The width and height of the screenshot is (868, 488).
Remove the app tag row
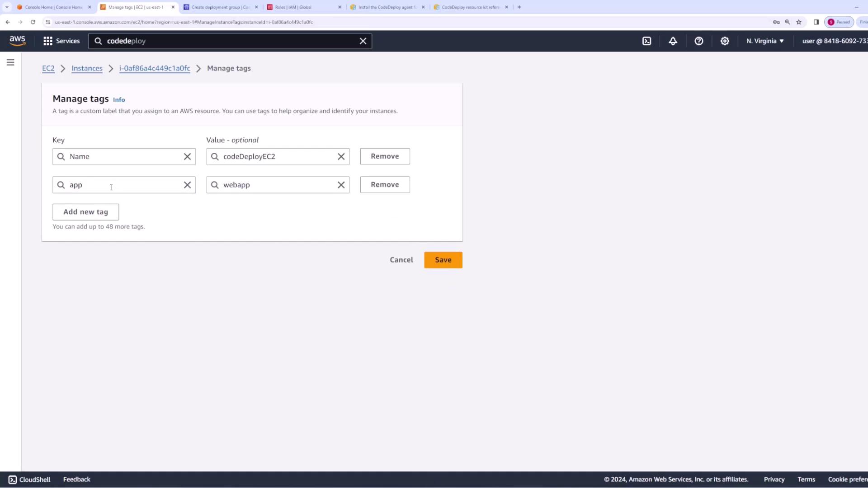[x=385, y=185]
